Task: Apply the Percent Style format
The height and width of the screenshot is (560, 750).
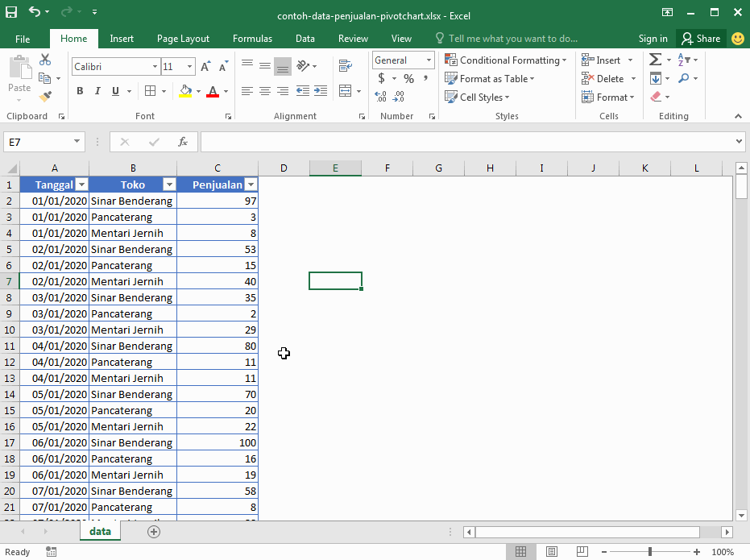Action: 408,78
